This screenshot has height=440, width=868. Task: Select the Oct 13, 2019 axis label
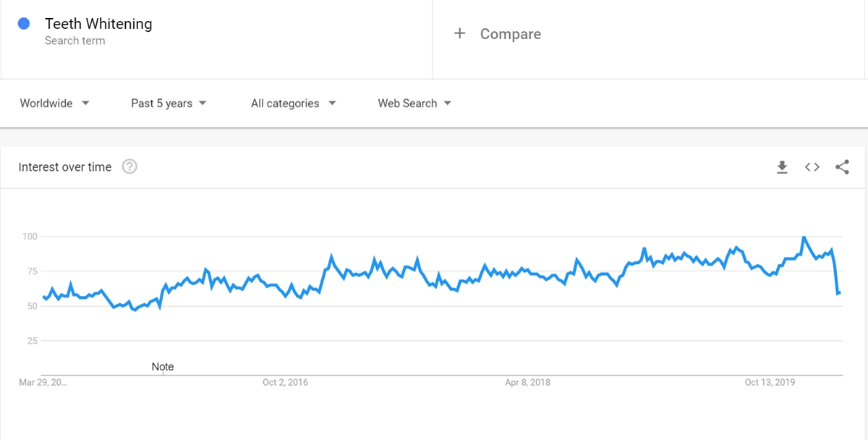pyautogui.click(x=770, y=382)
